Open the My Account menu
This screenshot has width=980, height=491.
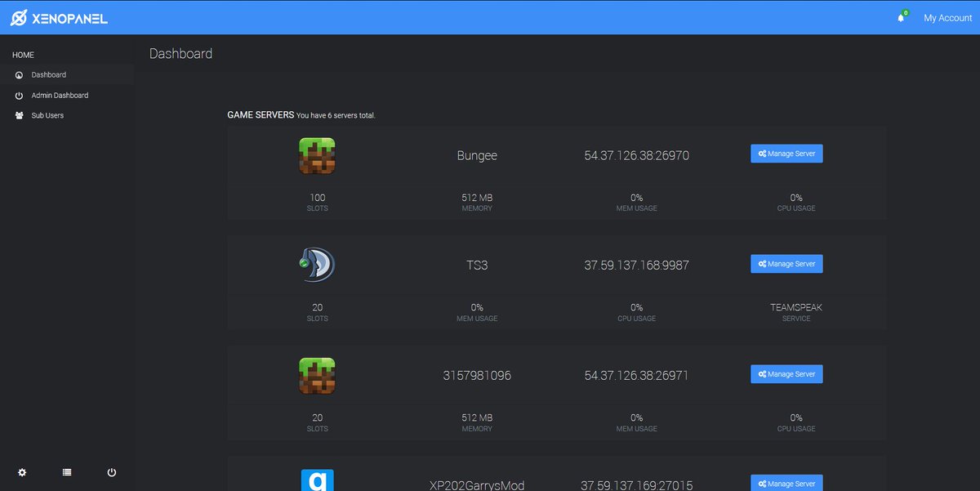click(948, 18)
